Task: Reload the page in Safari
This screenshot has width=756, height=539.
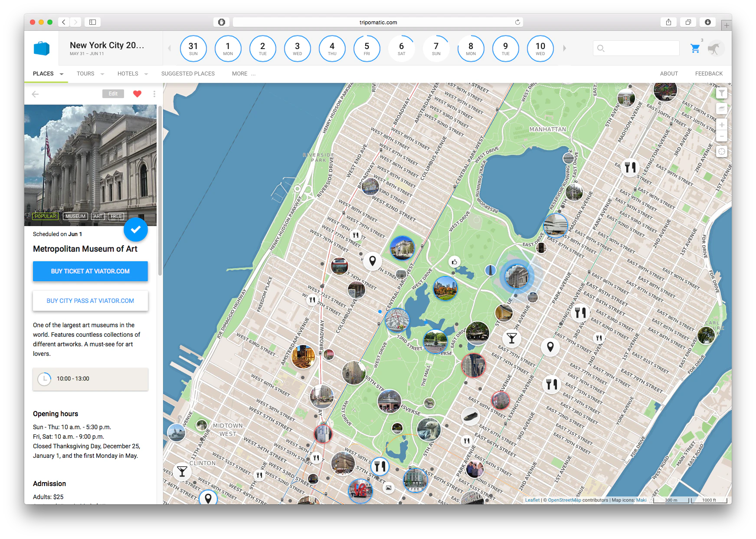Action: coord(517,22)
